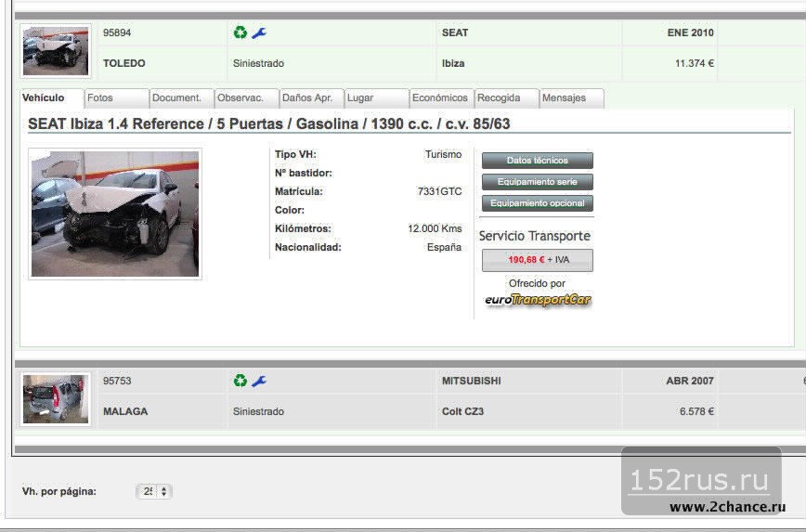Open the Daños Apr. tab
806x532 pixels.
click(x=311, y=98)
